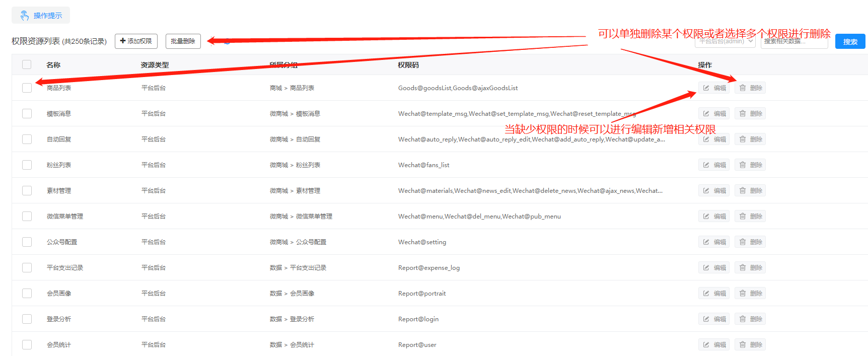Click the edit icon for 粉丝列表 row

click(x=706, y=165)
